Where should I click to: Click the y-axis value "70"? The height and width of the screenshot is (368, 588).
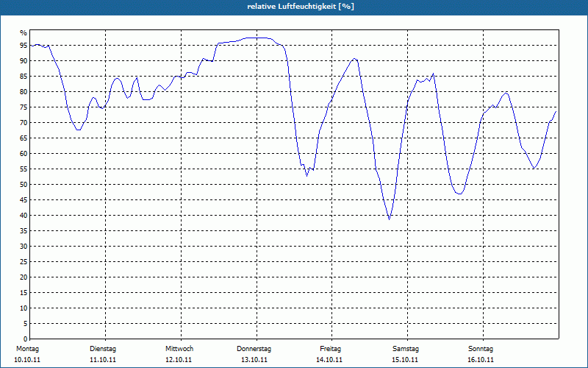24,123
